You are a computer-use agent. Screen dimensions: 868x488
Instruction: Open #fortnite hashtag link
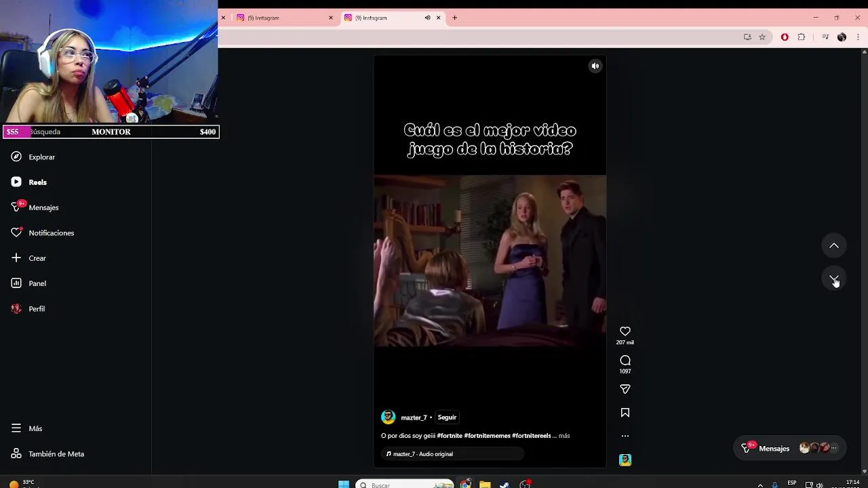click(450, 436)
